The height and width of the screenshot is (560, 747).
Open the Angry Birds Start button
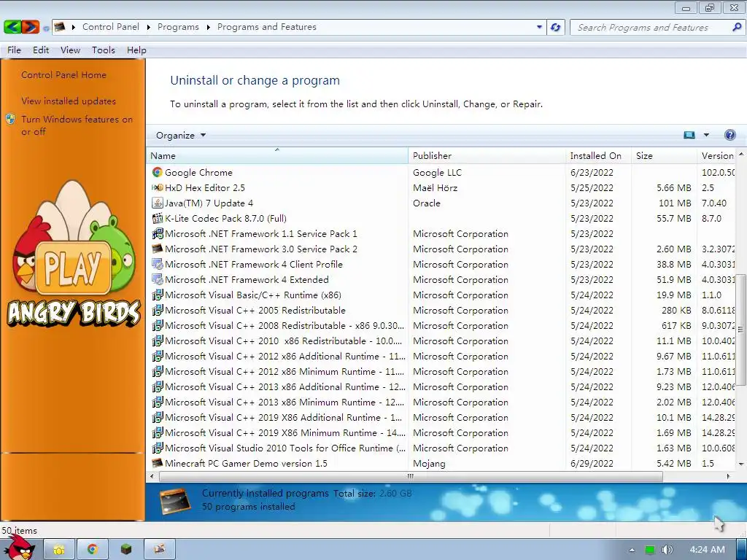tap(20, 548)
